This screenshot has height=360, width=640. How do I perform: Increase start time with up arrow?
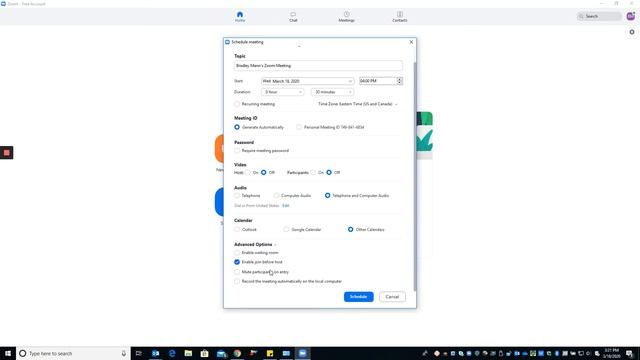tap(400, 79)
